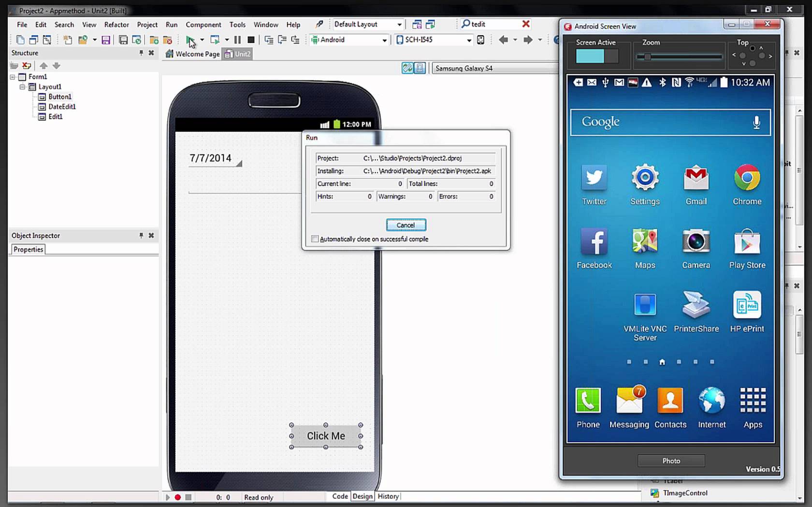The image size is (812, 507).
Task: Click the Photo button
Action: tap(671, 461)
